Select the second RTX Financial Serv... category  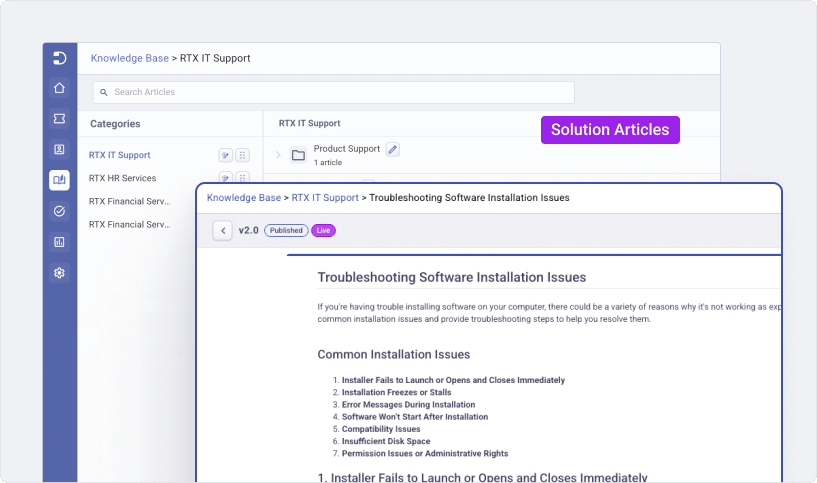pos(129,225)
